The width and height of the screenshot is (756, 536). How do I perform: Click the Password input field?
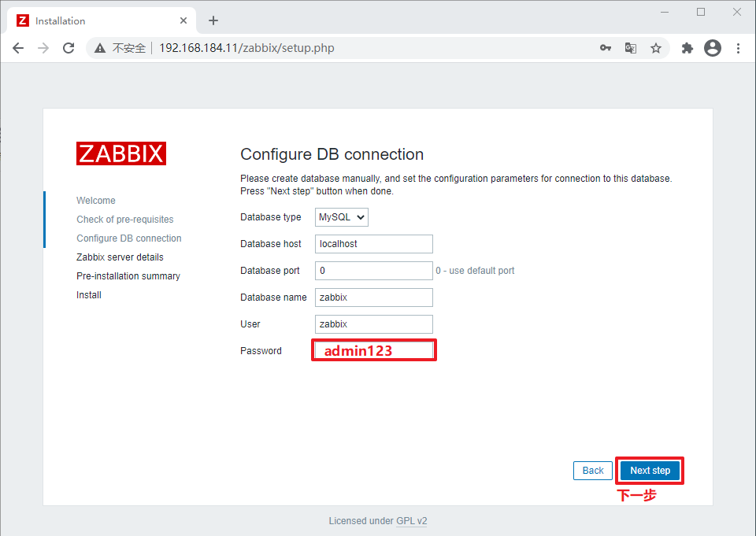(x=373, y=350)
